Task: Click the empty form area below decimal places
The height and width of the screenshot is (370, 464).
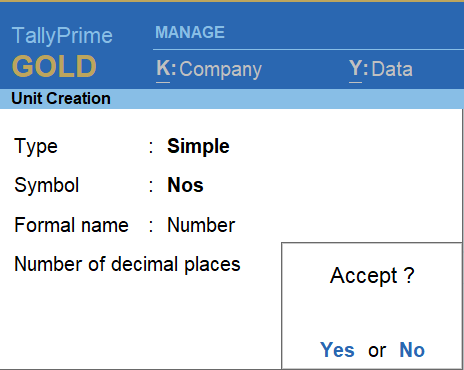Action: coord(140,320)
